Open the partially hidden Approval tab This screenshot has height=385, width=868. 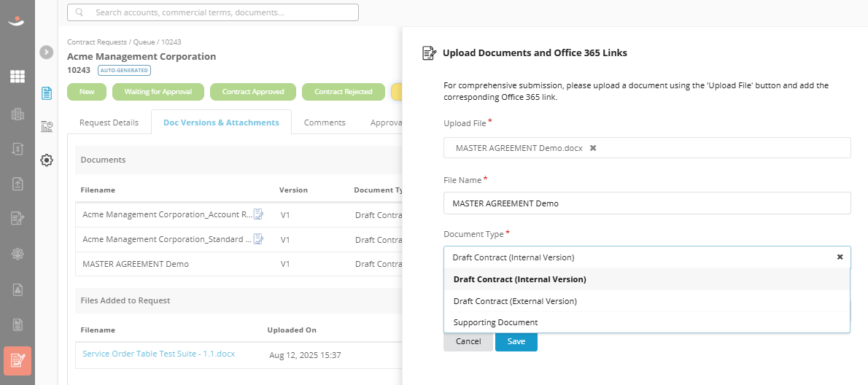click(387, 122)
